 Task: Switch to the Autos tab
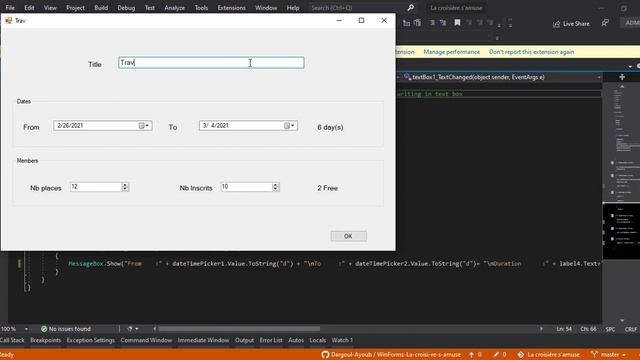pyautogui.click(x=296, y=340)
